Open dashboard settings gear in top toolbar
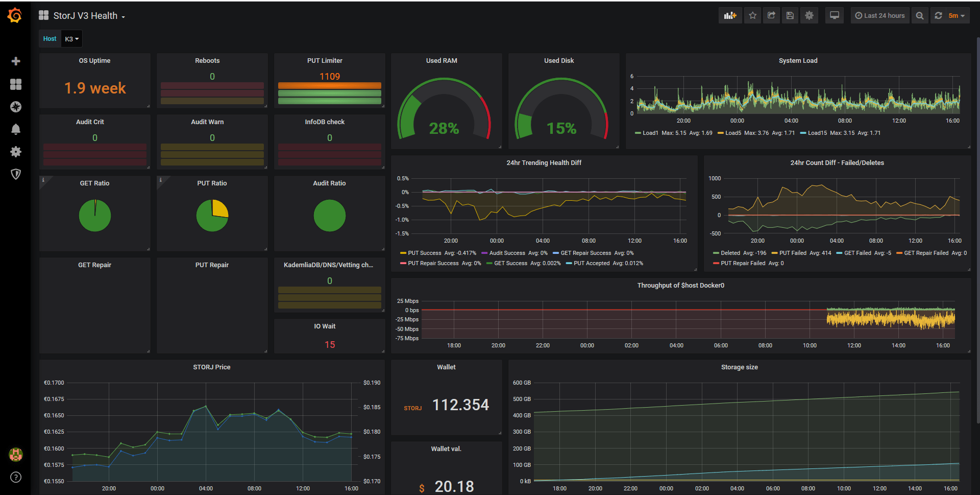 coord(809,15)
